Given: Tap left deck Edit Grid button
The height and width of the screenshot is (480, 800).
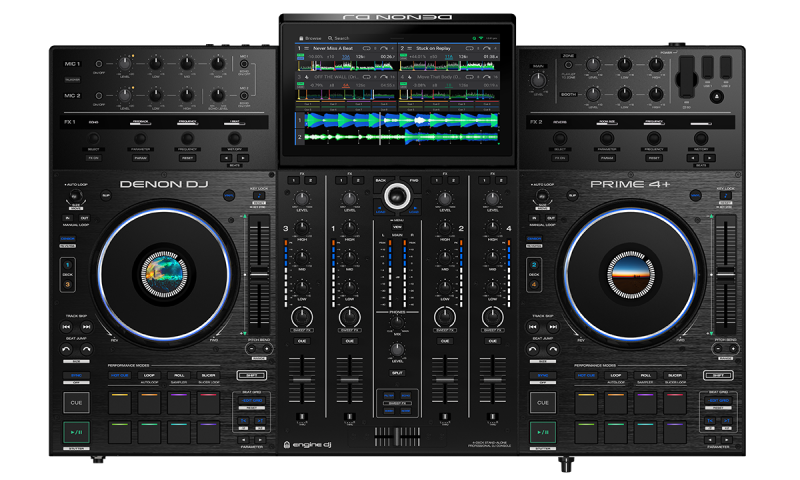Looking at the screenshot, I should (x=252, y=400).
